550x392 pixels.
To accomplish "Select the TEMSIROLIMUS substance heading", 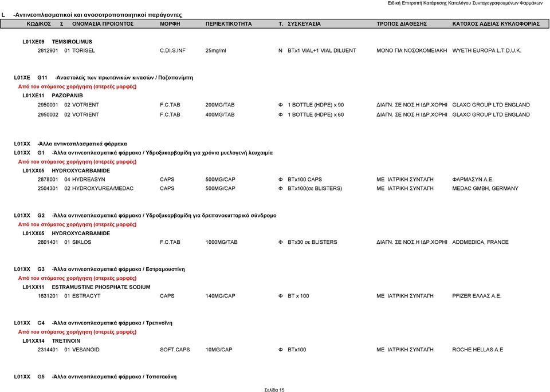I will 72,42.
